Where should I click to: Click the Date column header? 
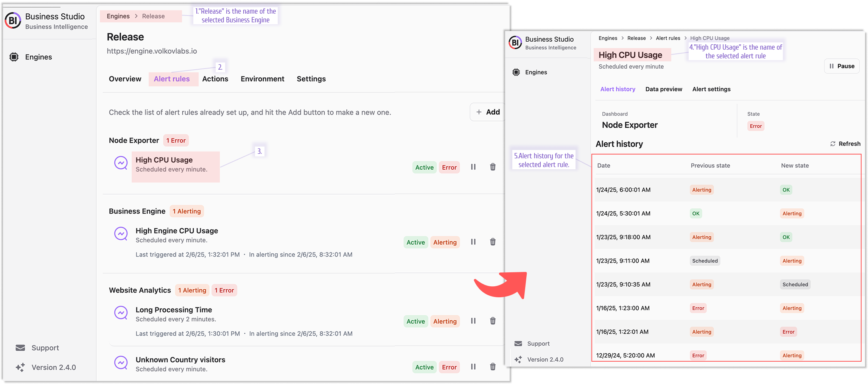(x=604, y=165)
